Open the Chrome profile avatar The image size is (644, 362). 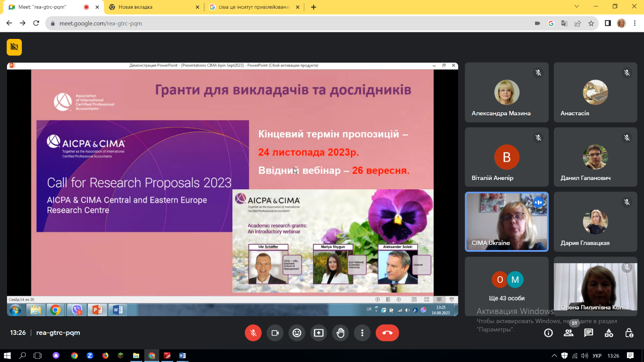621,23
